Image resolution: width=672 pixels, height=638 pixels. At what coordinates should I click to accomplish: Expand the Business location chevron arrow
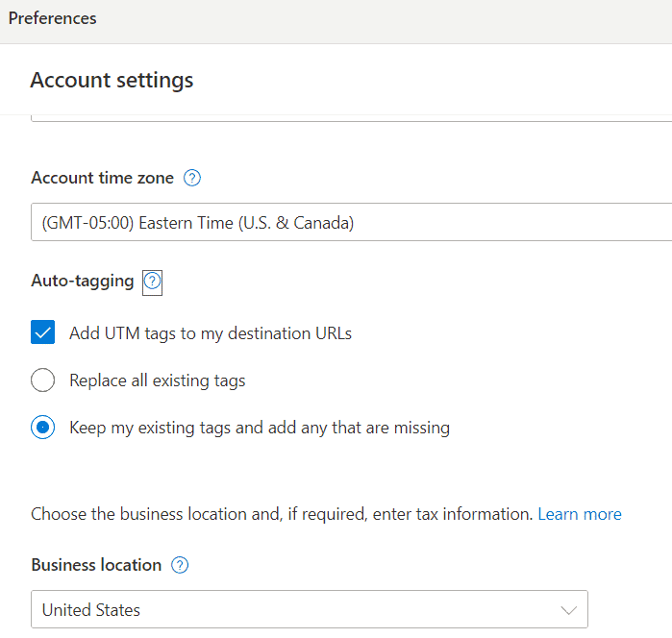(x=568, y=610)
